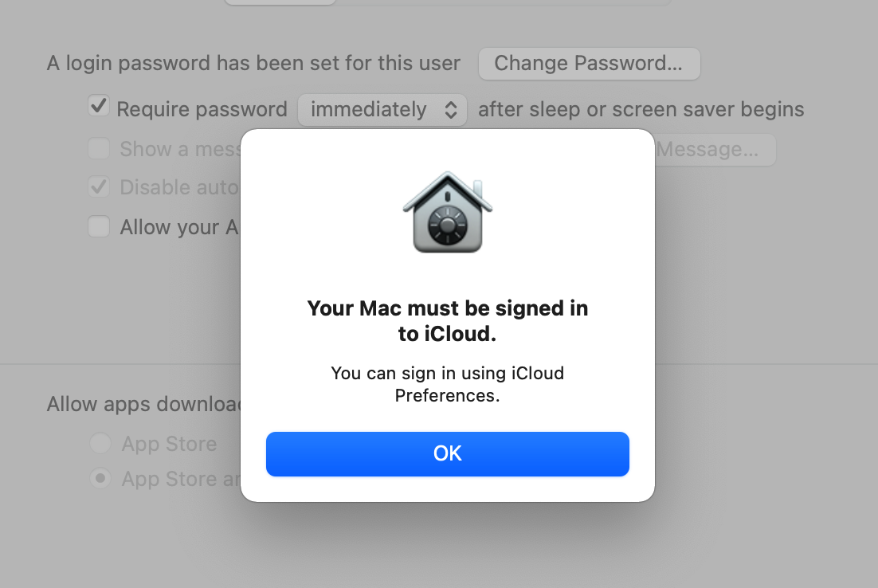This screenshot has height=588, width=878.
Task: Click the up-down arrows on the immediately popup
Action: coord(450,109)
